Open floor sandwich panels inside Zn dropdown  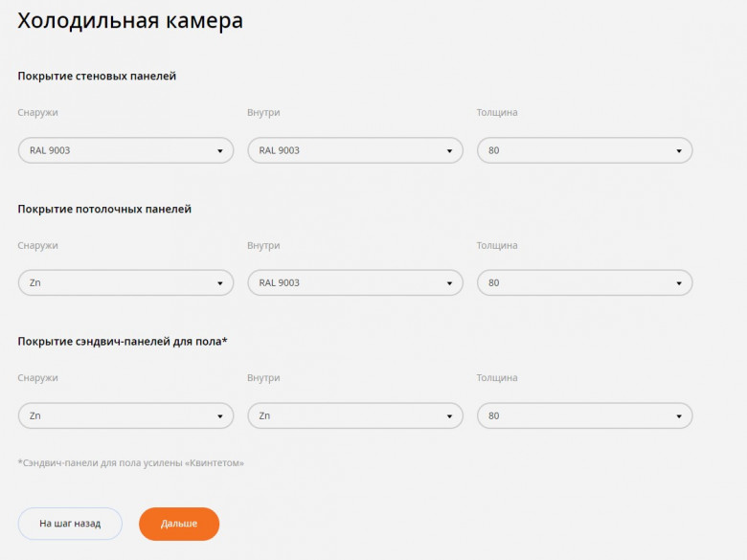(x=355, y=416)
